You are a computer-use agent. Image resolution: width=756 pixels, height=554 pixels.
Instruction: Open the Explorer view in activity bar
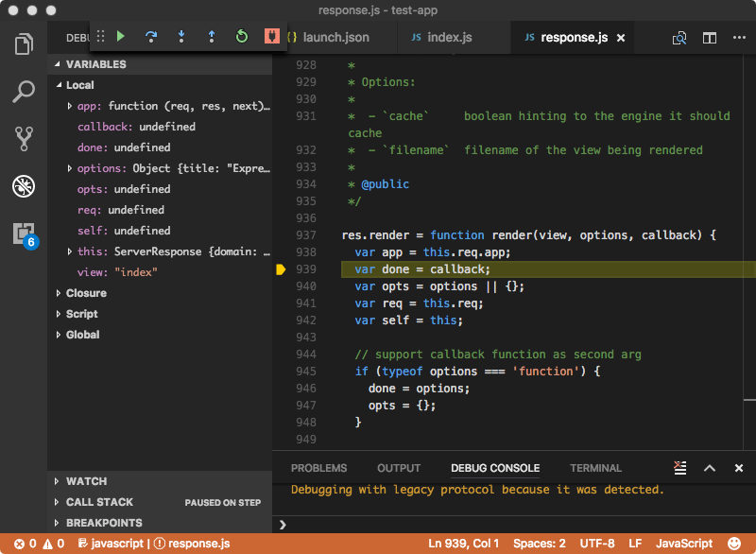[24, 43]
